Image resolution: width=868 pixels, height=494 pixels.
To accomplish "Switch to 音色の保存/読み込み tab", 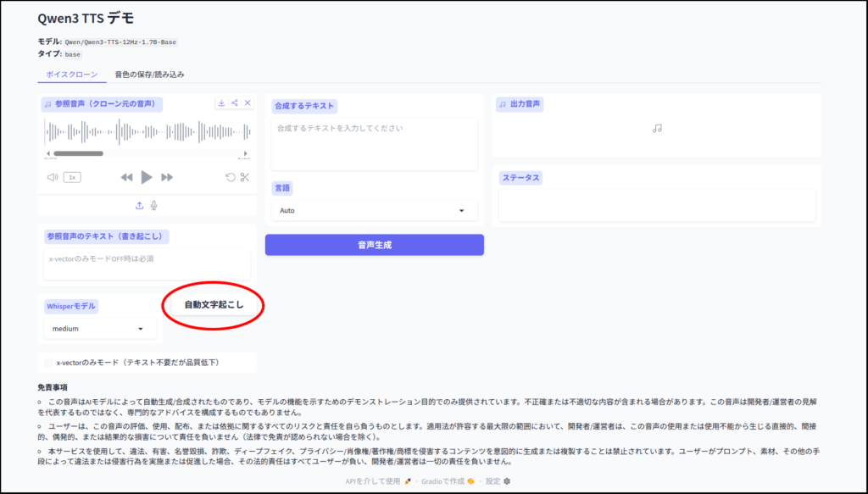I will click(x=149, y=75).
